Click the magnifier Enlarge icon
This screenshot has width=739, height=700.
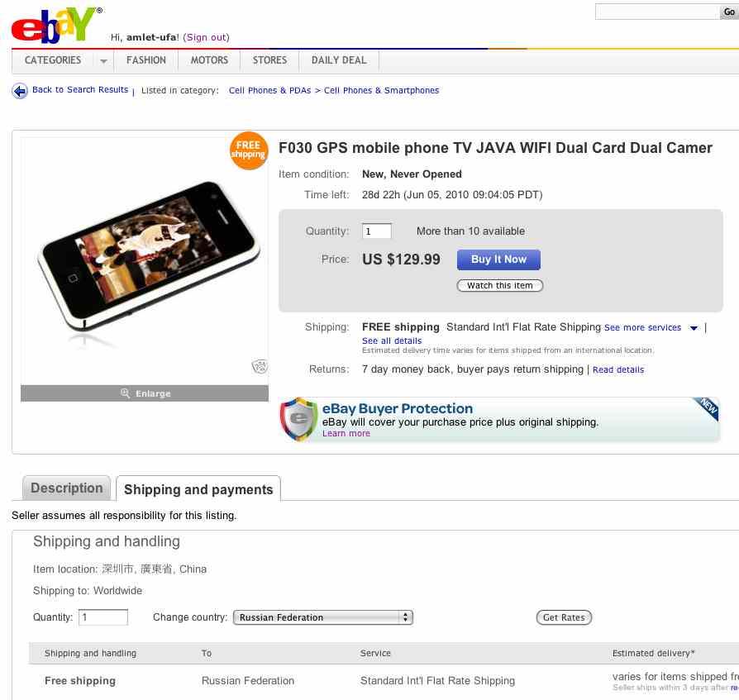point(125,393)
